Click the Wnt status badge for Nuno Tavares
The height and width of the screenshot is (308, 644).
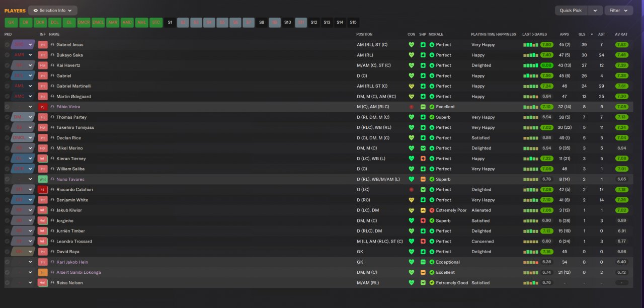[43, 179]
